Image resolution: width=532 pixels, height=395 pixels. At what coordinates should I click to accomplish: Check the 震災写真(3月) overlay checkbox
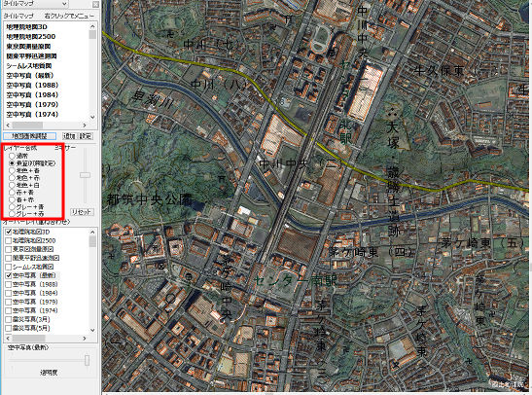(9, 319)
